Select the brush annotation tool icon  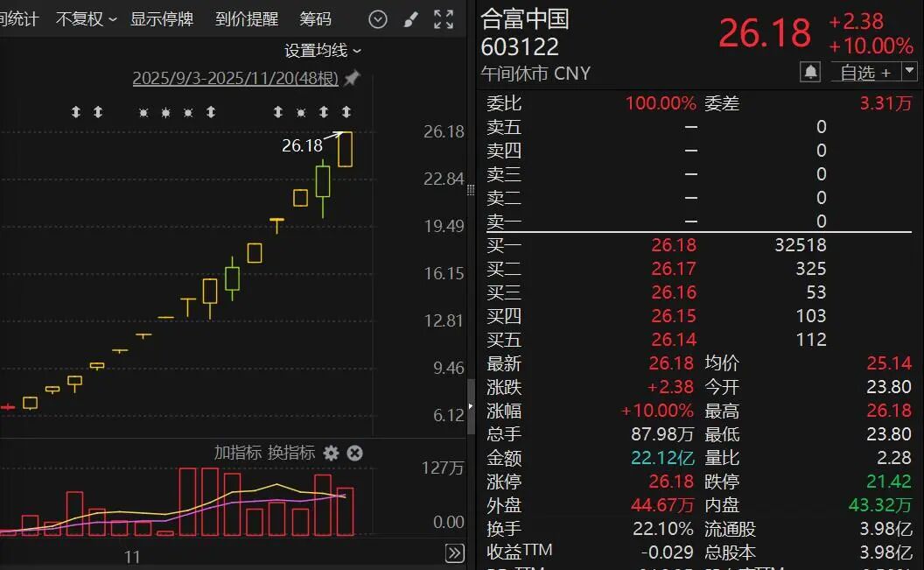(x=411, y=18)
